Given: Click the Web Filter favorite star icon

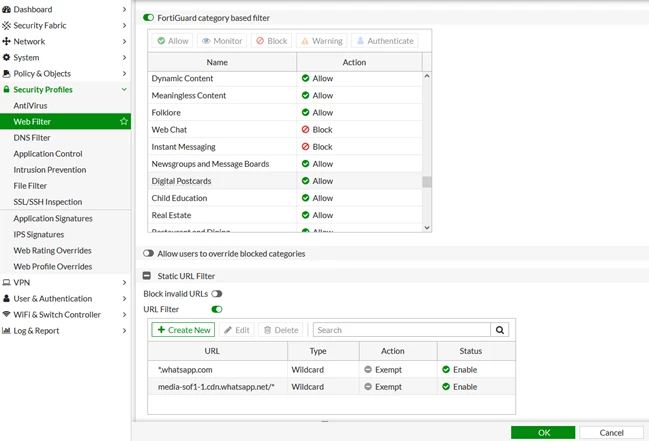Looking at the screenshot, I should (x=123, y=121).
